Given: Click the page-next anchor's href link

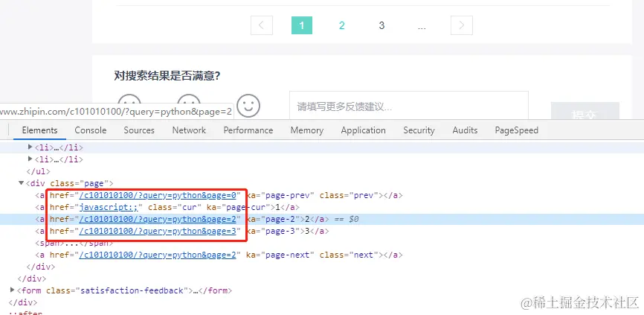Looking at the screenshot, I should pos(158,255).
